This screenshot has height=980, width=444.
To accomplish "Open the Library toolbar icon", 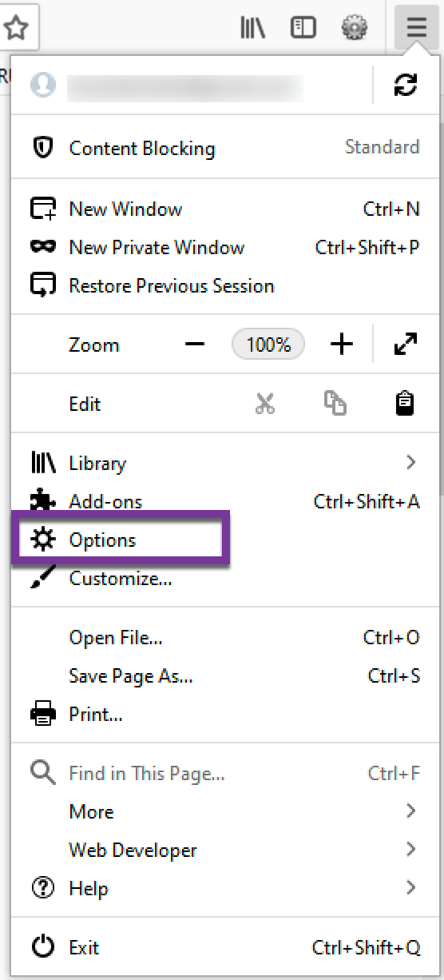I will click(x=253, y=28).
